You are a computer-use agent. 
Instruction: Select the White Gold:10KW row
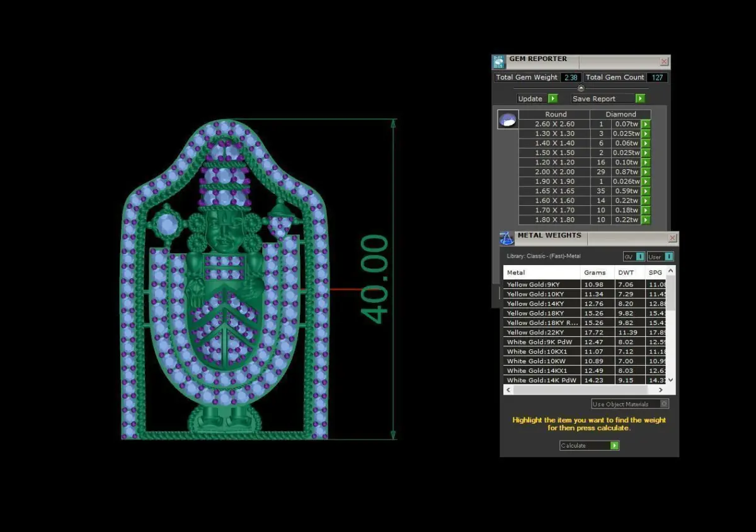click(x=585, y=361)
